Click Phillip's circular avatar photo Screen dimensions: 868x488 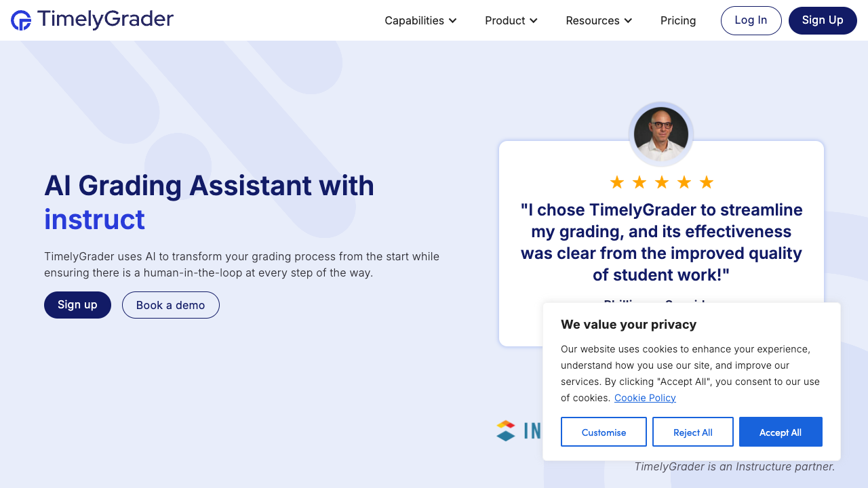[661, 134]
